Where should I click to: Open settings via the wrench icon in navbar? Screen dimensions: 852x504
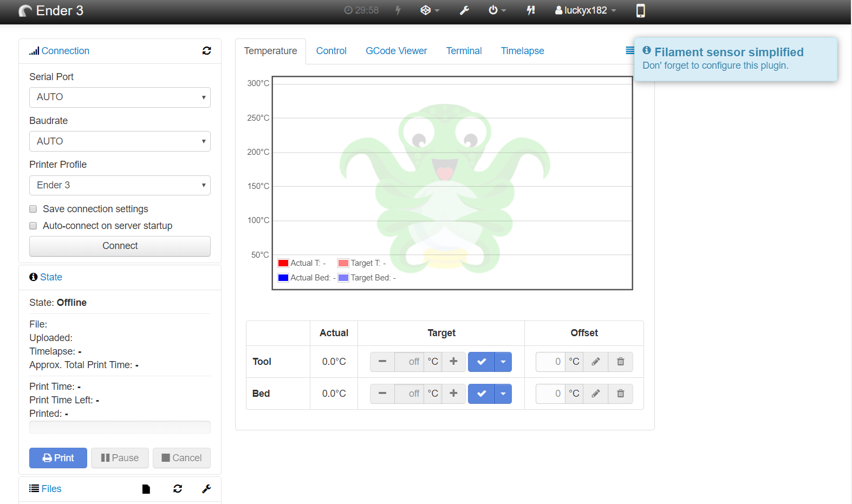click(x=464, y=10)
